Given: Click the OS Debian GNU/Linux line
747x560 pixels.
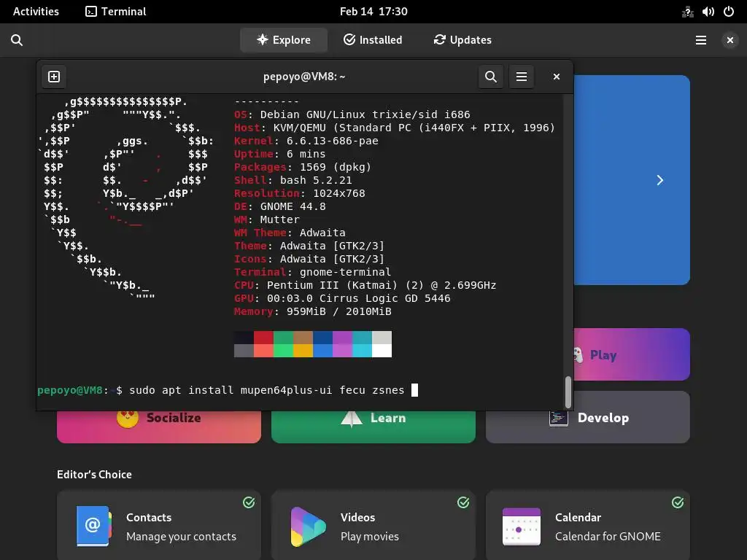Looking at the screenshot, I should tap(352, 114).
